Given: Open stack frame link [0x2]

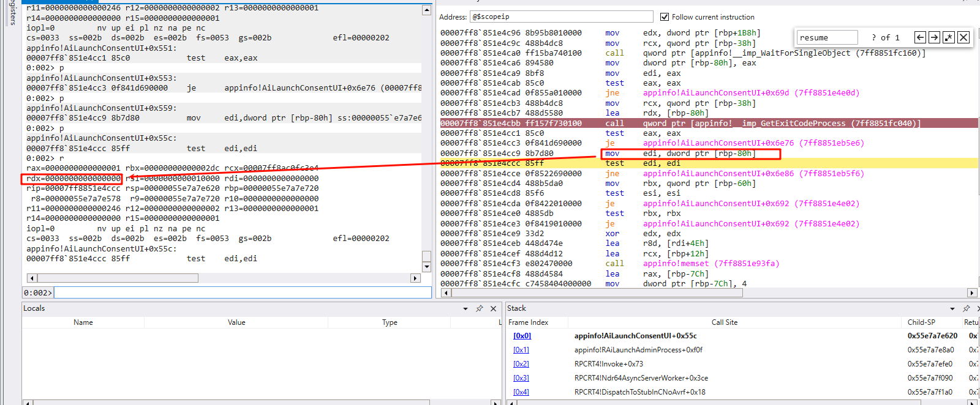Looking at the screenshot, I should tap(521, 364).
